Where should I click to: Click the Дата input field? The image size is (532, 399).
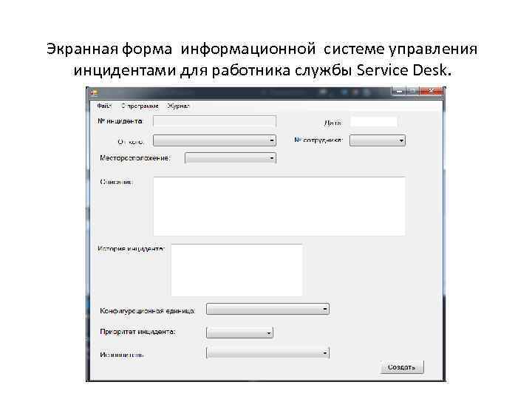click(x=373, y=121)
